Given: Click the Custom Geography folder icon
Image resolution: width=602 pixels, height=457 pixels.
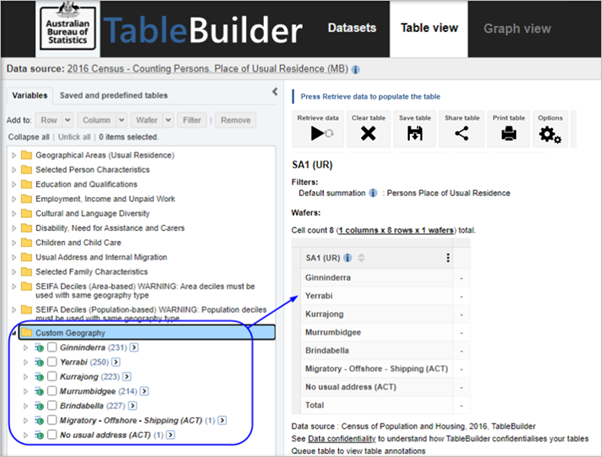Looking at the screenshot, I should click(26, 332).
